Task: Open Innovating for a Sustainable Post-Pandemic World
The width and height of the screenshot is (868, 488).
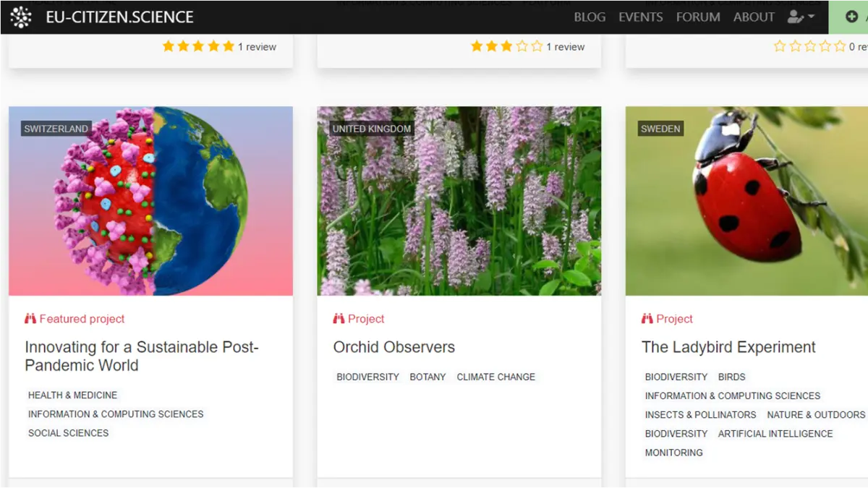Action: pyautogui.click(x=142, y=356)
